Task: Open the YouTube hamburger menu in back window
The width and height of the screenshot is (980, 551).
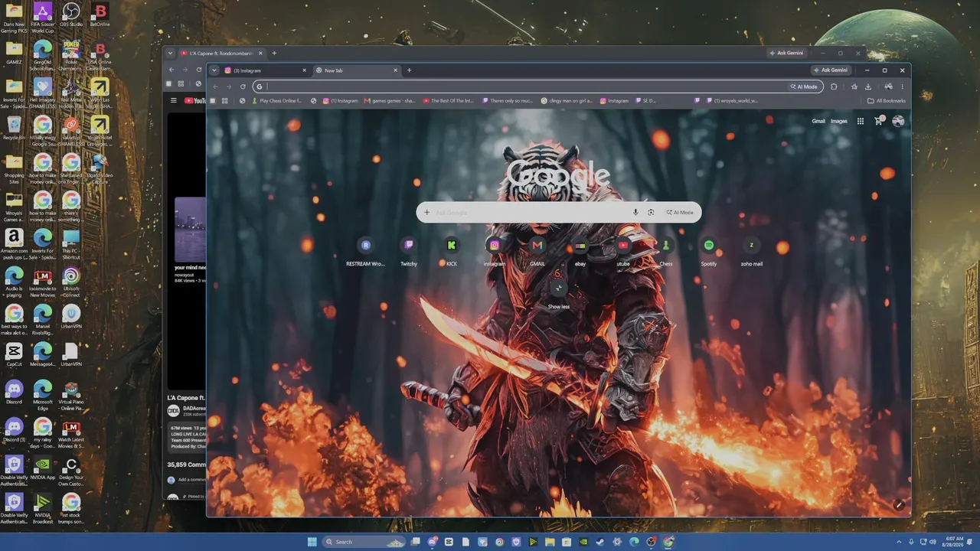Action: [x=174, y=100]
